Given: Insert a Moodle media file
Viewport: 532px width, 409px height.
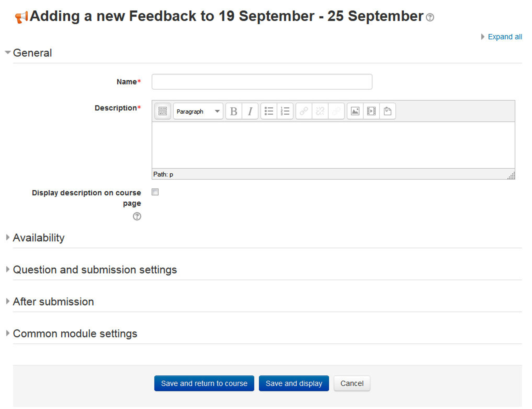Looking at the screenshot, I should tap(371, 111).
